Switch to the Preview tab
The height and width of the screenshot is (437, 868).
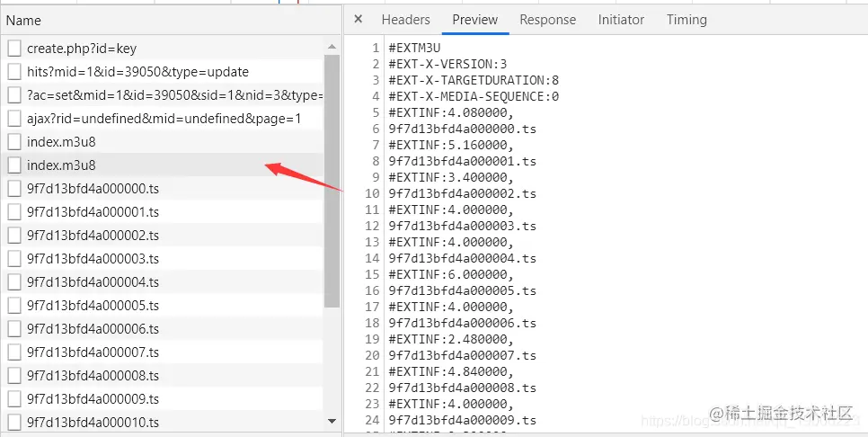point(475,20)
